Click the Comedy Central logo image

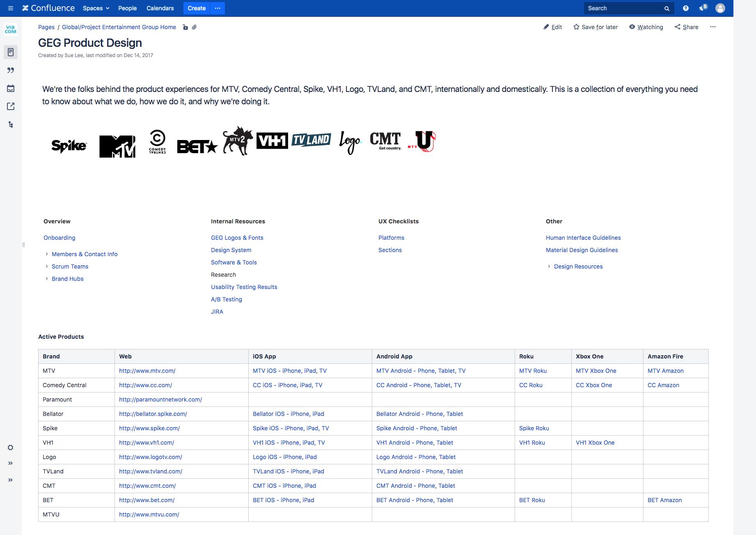[x=158, y=142]
